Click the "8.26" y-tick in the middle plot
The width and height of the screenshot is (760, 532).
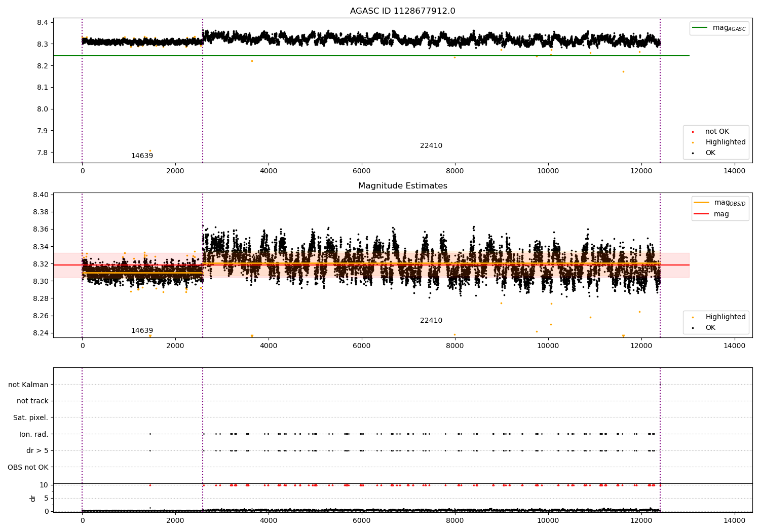(x=41, y=316)
